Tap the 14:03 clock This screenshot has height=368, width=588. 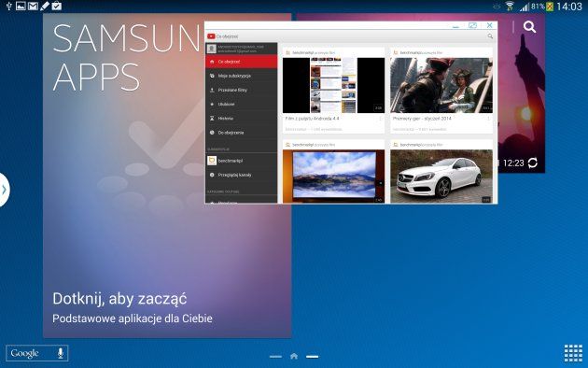pyautogui.click(x=569, y=7)
